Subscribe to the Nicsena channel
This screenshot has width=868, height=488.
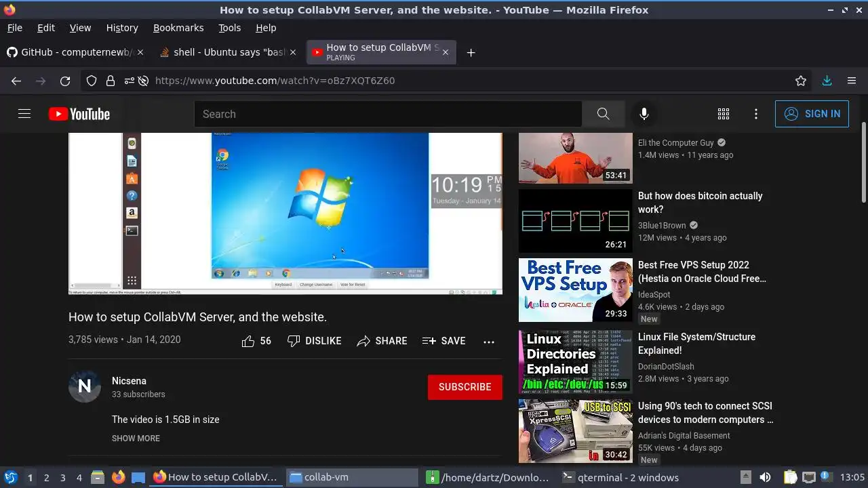(465, 387)
